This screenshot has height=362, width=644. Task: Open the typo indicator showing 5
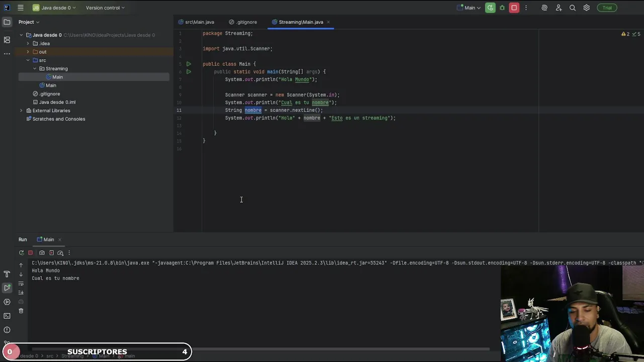pyautogui.click(x=637, y=34)
